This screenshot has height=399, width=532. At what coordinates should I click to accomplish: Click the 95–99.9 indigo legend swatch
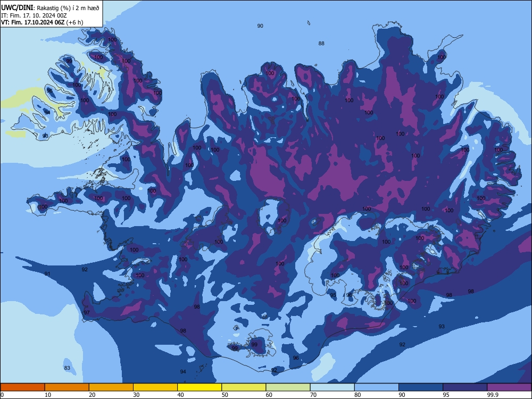click(465, 387)
